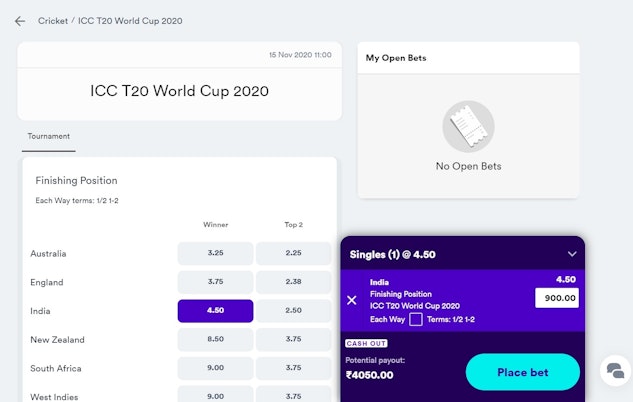This screenshot has width=633, height=402.
Task: Pick India Top 2 odds 2.50
Action: tap(294, 311)
